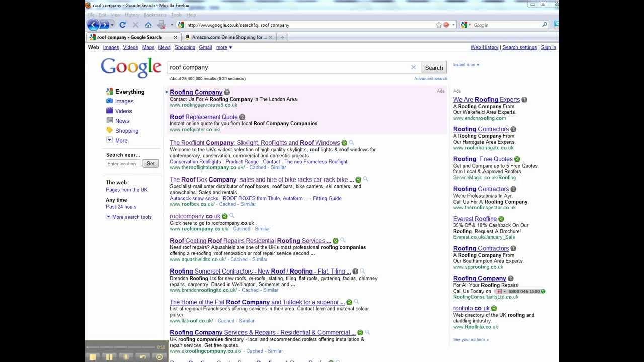
Task: Close the roof company - Google Search tab
Action: coord(176,37)
